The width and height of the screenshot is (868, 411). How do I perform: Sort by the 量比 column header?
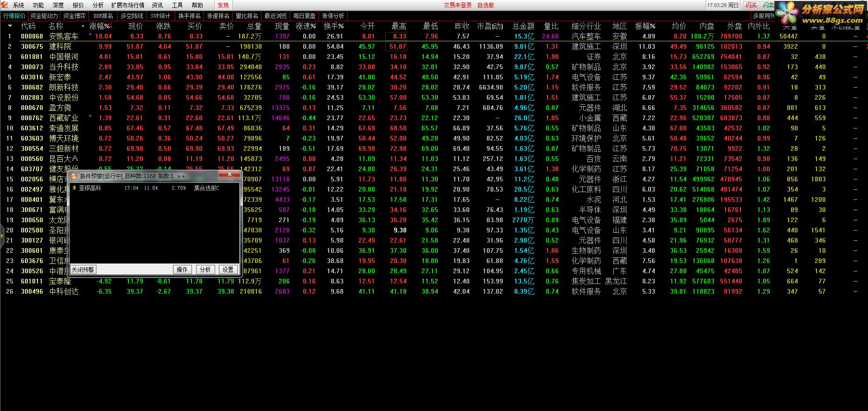[551, 26]
